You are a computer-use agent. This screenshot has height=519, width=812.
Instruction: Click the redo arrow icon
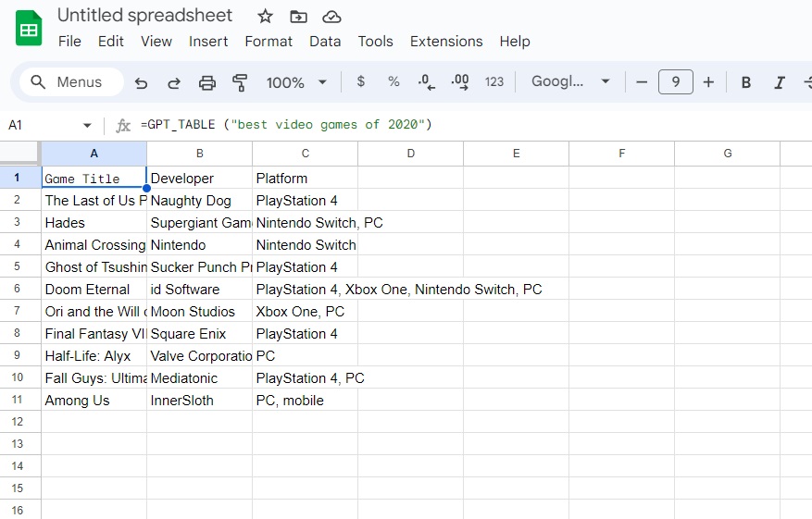tap(174, 82)
